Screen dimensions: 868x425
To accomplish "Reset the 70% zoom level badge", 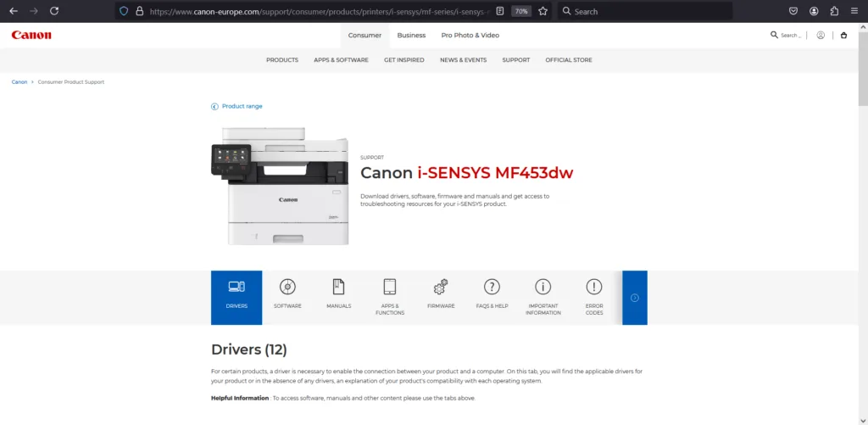I will click(521, 11).
